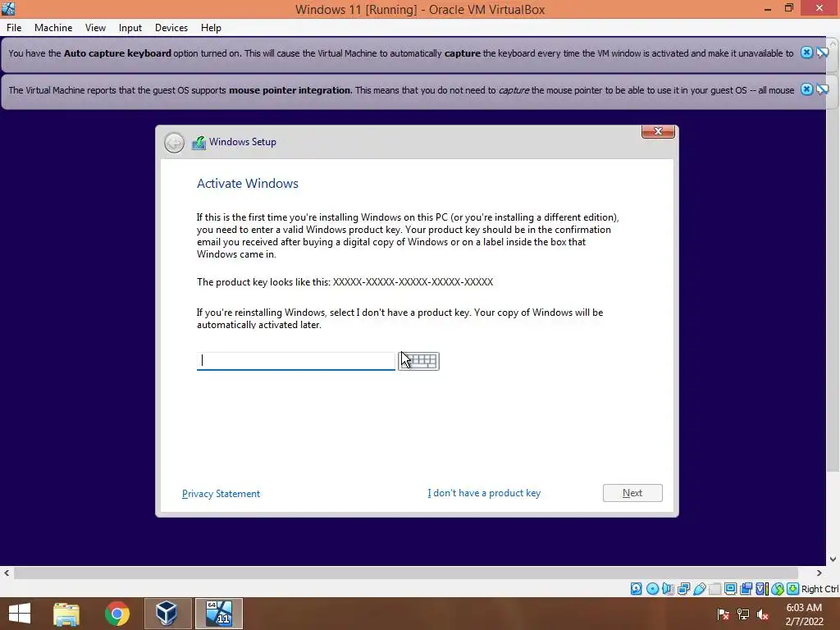Click the network adapters status indicator
This screenshot has height=630, width=840.
(x=683, y=589)
